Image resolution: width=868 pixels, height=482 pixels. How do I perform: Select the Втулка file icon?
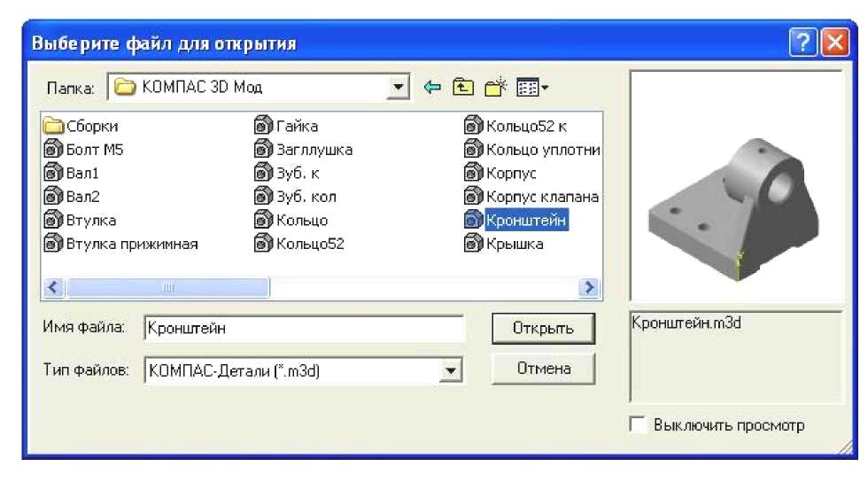(x=54, y=221)
